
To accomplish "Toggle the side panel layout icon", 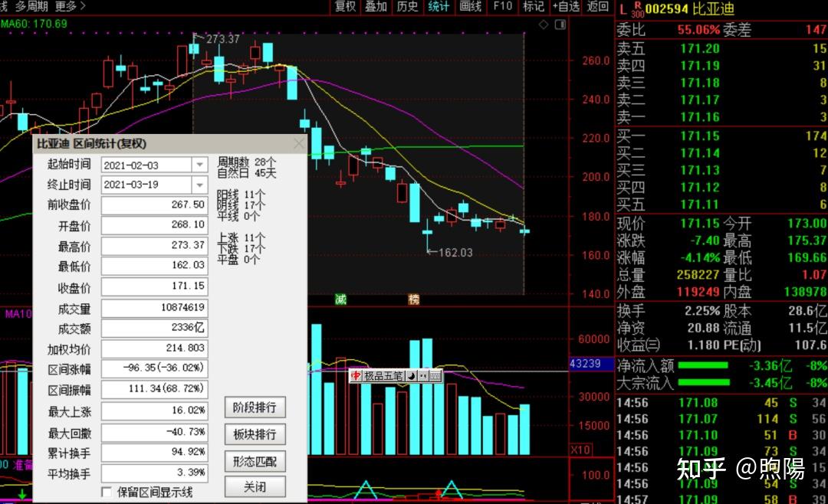I will [560, 25].
